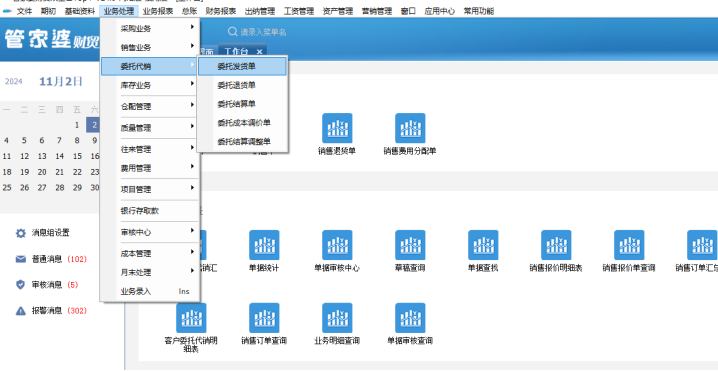Click the search magnifier icon
This screenshot has height=371, width=718.
coord(233,32)
